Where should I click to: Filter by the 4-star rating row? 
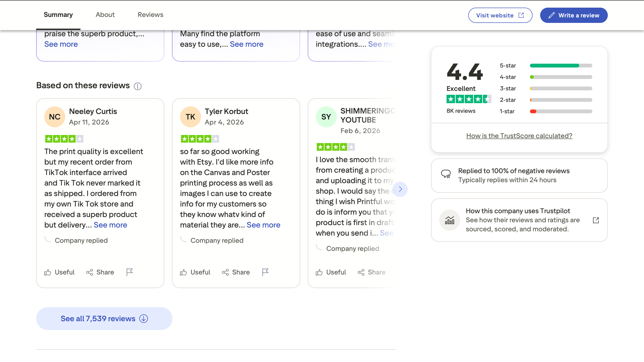(546, 77)
